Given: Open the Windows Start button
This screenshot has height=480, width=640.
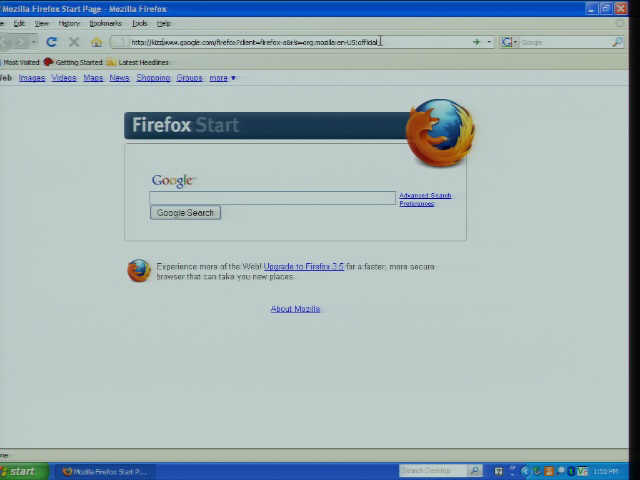Looking at the screenshot, I should coord(24,471).
